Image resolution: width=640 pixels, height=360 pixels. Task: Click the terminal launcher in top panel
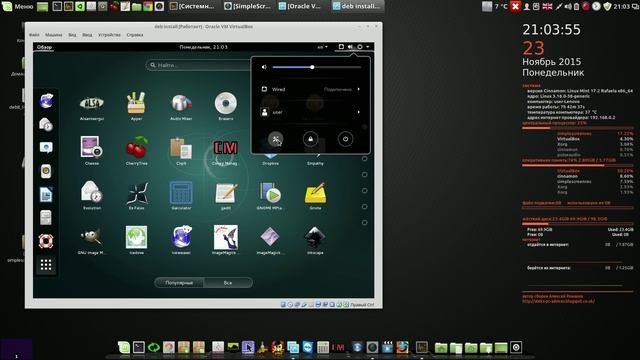pyautogui.click(x=57, y=6)
